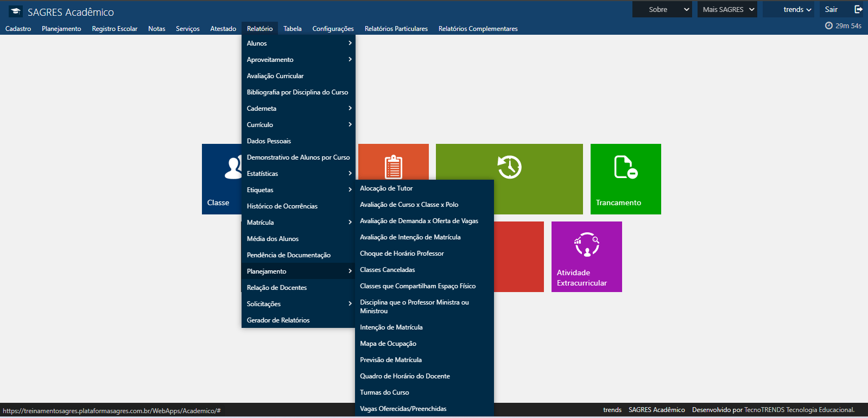The width and height of the screenshot is (868, 418).
Task: Open the Configurações menu
Action: 333,29
